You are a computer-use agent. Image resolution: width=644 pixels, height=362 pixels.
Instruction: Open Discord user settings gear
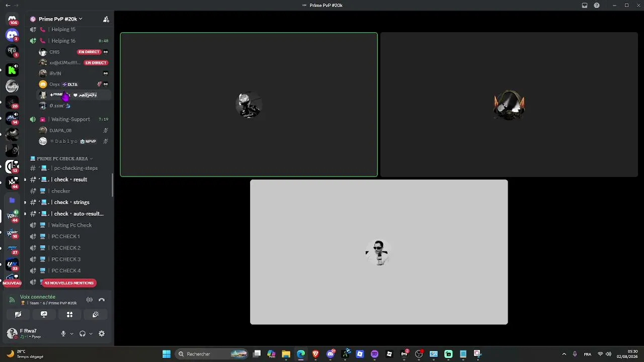click(x=102, y=333)
